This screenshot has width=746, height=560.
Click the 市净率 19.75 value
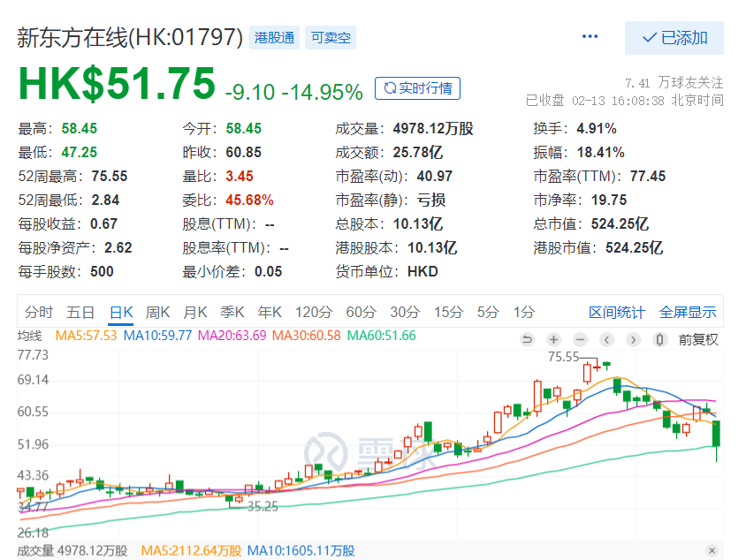[609, 201]
